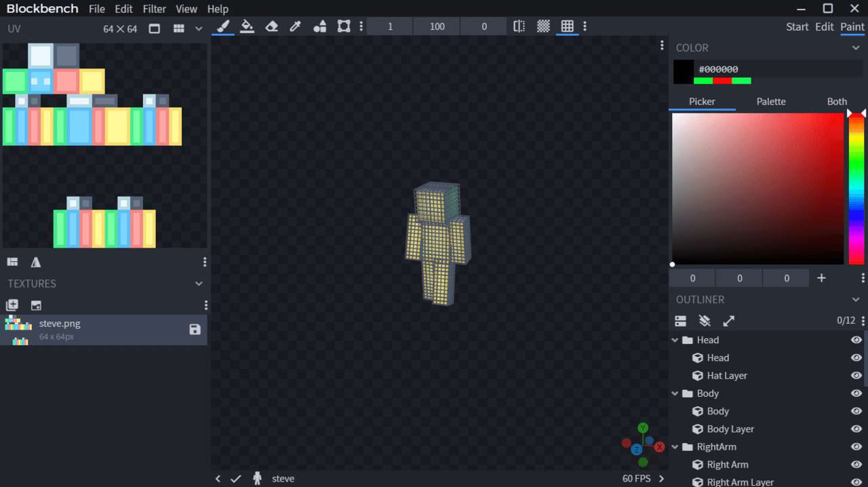Image resolution: width=868 pixels, height=487 pixels.
Task: Select the Eraser tool
Action: 272,26
